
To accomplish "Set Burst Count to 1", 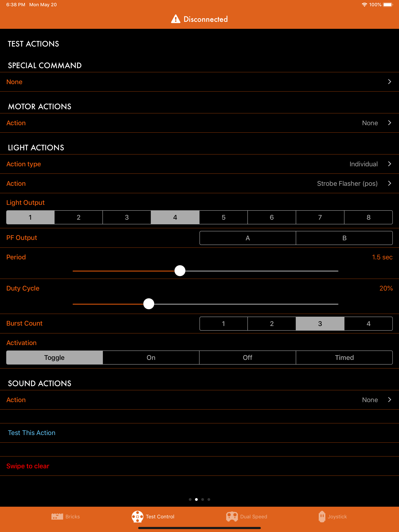I will 224,323.
